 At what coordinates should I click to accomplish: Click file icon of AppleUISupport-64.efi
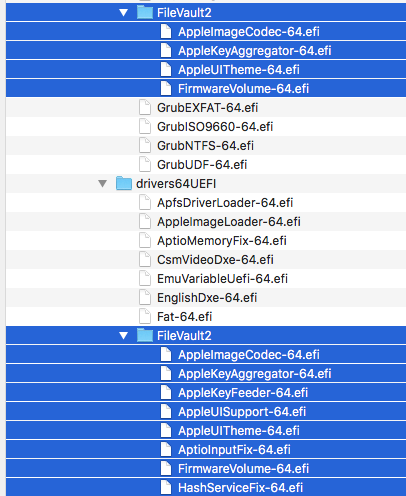click(x=166, y=412)
